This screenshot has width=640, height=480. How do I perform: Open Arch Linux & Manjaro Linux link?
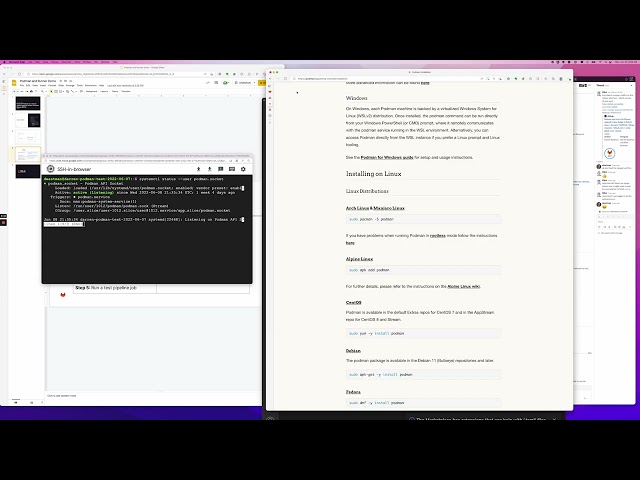[x=375, y=208]
